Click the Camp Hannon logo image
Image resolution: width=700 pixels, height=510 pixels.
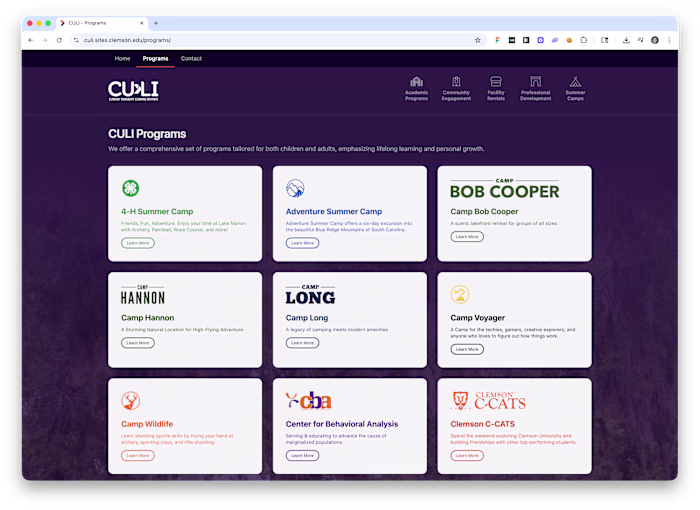143,295
